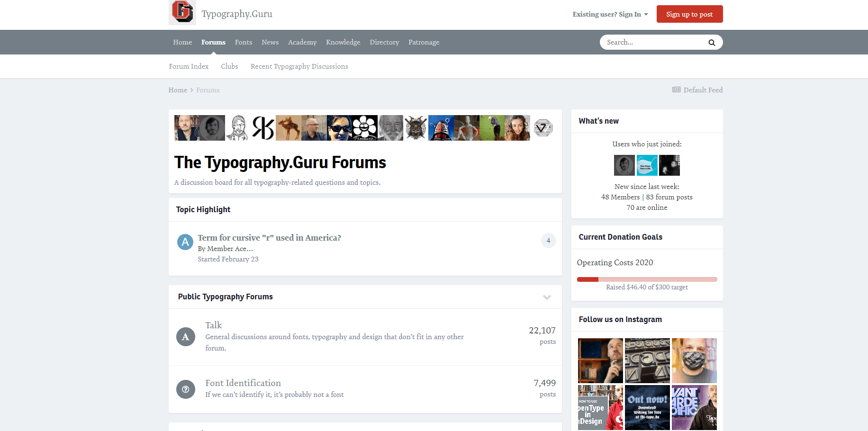
Task: Click the 70 are online text
Action: click(x=647, y=207)
